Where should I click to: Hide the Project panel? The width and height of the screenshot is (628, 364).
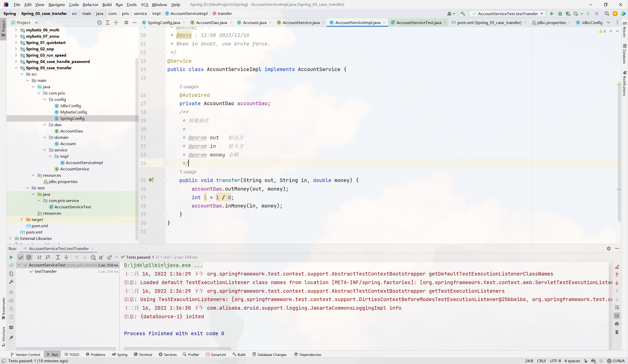(135, 22)
